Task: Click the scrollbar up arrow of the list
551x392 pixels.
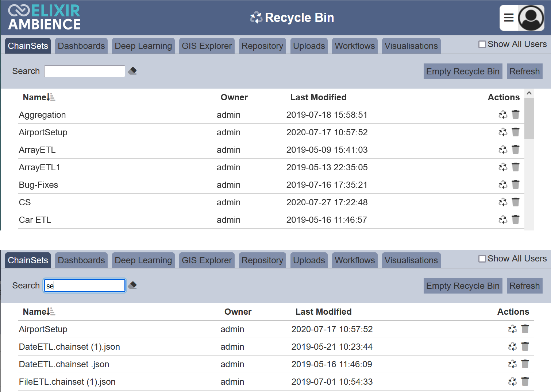Action: point(529,93)
